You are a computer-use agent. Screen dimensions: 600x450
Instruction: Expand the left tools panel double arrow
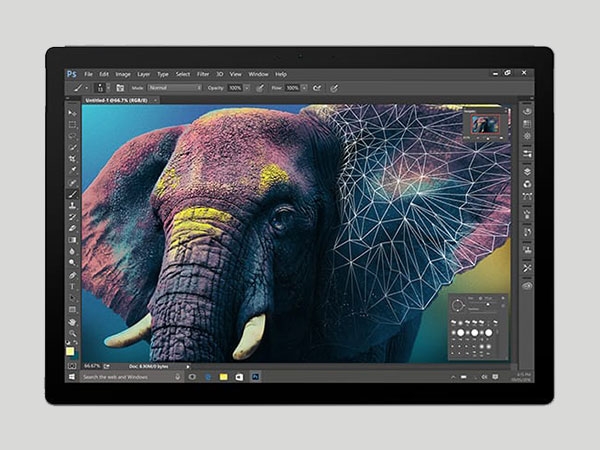(x=68, y=99)
